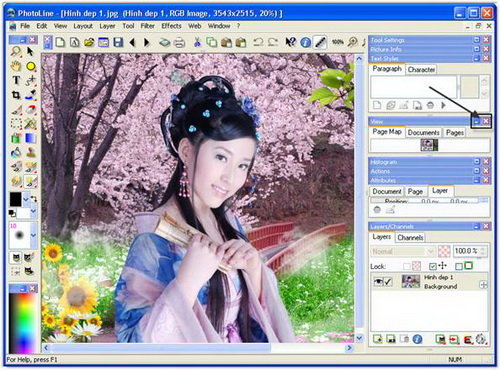The height and width of the screenshot is (370, 500).
Task: Collapse the Layers/Channels panel
Action: point(477,226)
